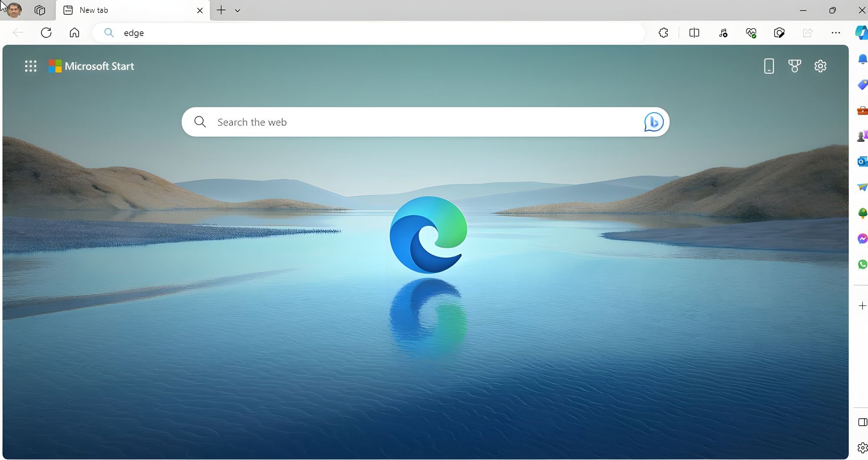This screenshot has height=460, width=868.
Task: Close the New tab tab
Action: [x=200, y=10]
